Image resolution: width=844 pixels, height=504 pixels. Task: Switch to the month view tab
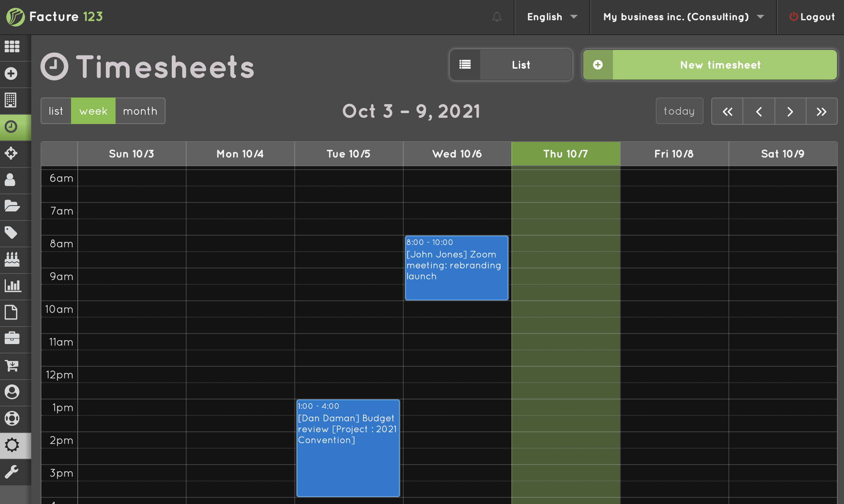click(x=140, y=111)
